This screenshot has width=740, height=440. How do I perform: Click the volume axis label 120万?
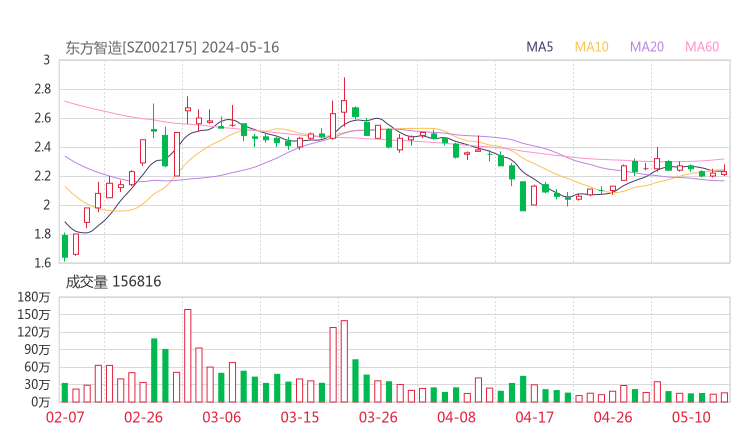pyautogui.click(x=34, y=332)
